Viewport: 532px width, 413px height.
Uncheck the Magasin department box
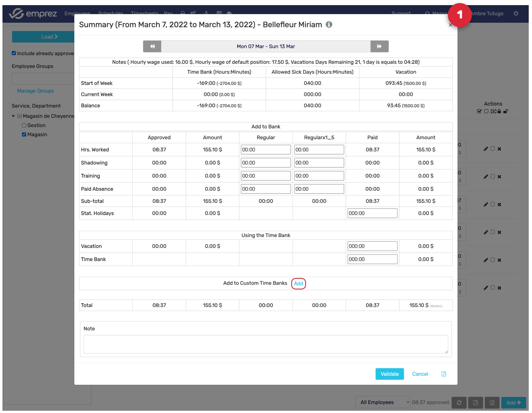24,134
